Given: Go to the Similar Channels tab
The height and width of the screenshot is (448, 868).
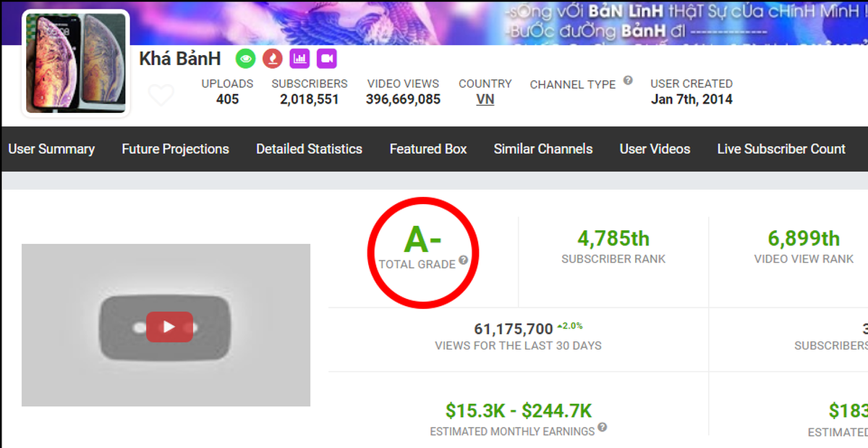Looking at the screenshot, I should point(543,149).
